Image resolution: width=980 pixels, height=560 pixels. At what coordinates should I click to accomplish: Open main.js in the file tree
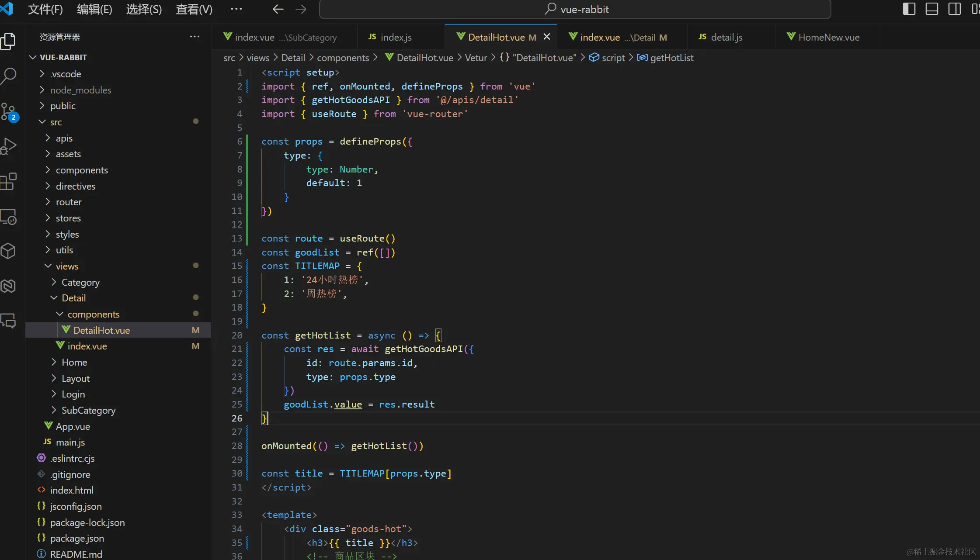click(70, 442)
